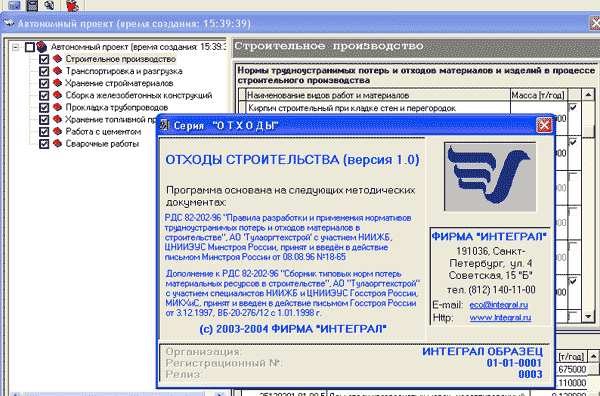Click the red book icon beside Строительное производство

click(x=57, y=59)
